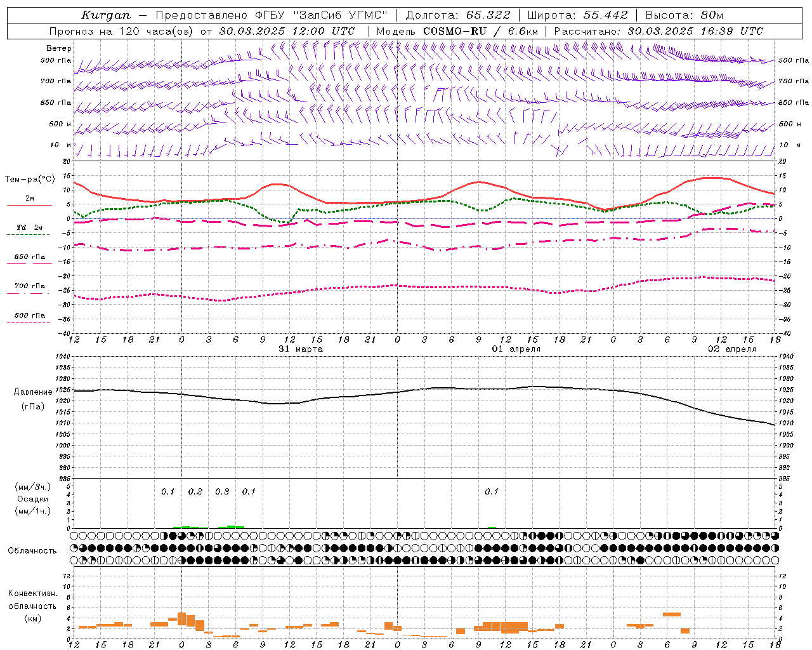Click the Тем-ра(°C) axis label
The width and height of the screenshot is (812, 650).
[x=30, y=180]
